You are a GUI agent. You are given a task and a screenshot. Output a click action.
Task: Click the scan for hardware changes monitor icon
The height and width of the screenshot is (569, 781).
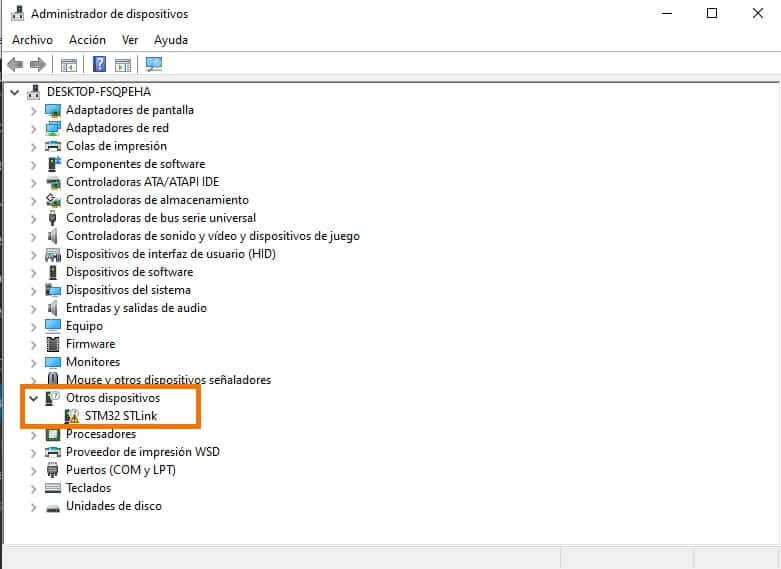(154, 65)
